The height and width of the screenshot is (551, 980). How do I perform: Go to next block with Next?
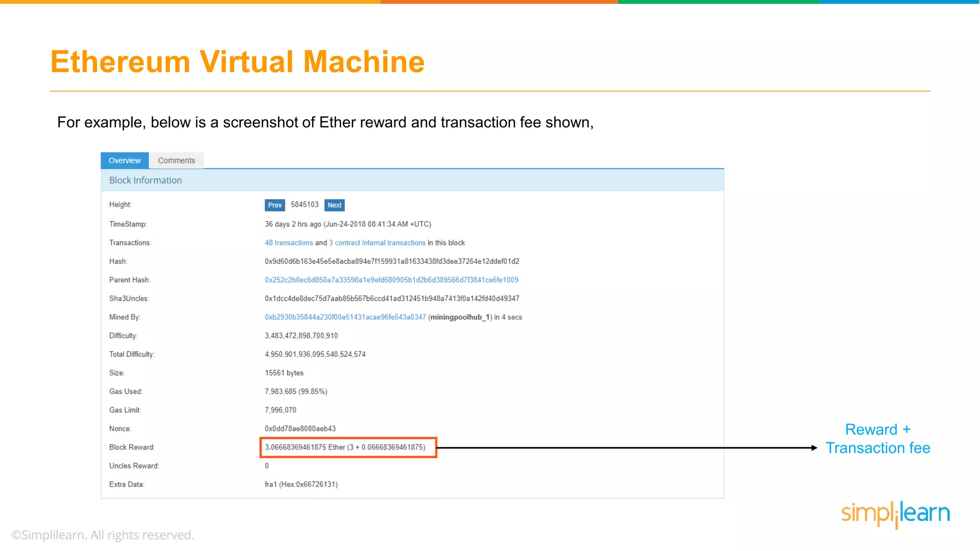click(334, 205)
